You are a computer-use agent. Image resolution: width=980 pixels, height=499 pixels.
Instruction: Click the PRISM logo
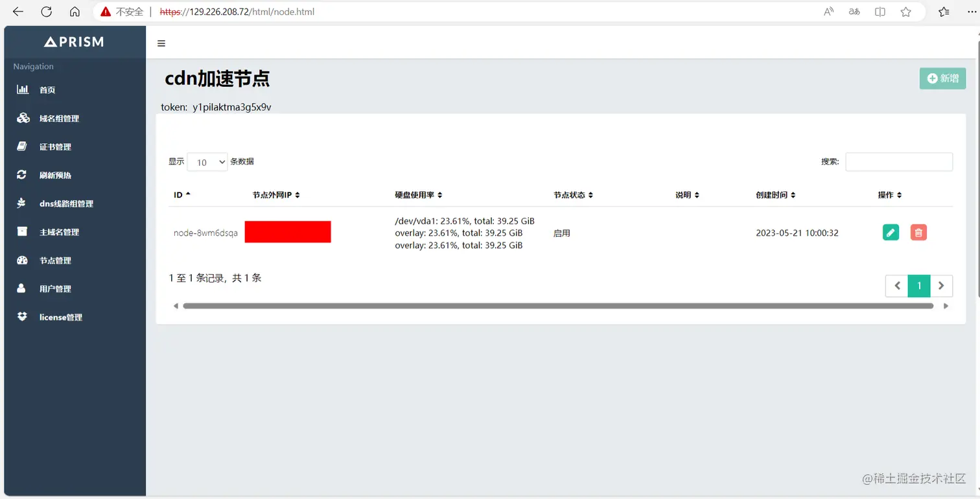click(x=74, y=42)
